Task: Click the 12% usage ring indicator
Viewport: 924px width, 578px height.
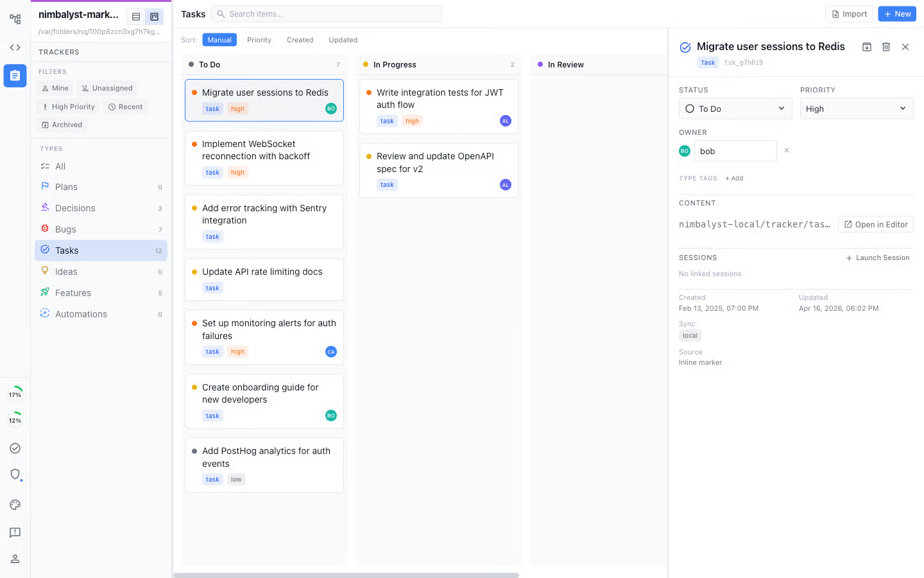Action: pos(15,420)
